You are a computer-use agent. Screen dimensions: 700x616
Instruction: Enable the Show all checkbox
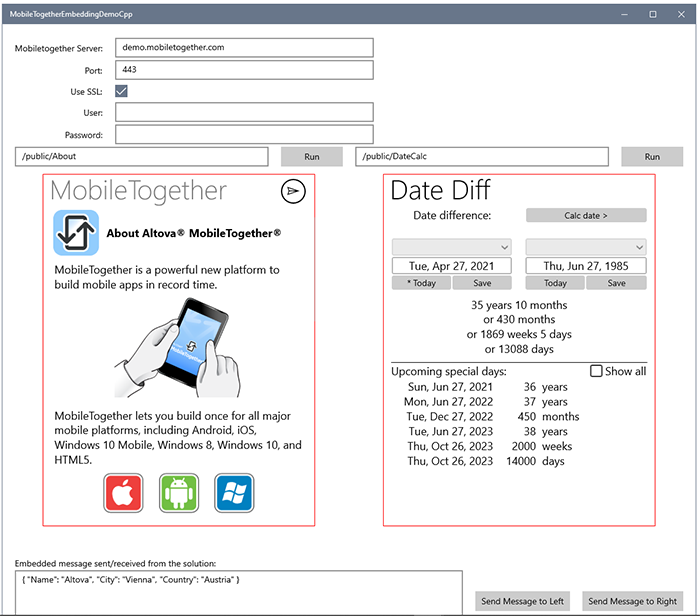[x=596, y=371]
